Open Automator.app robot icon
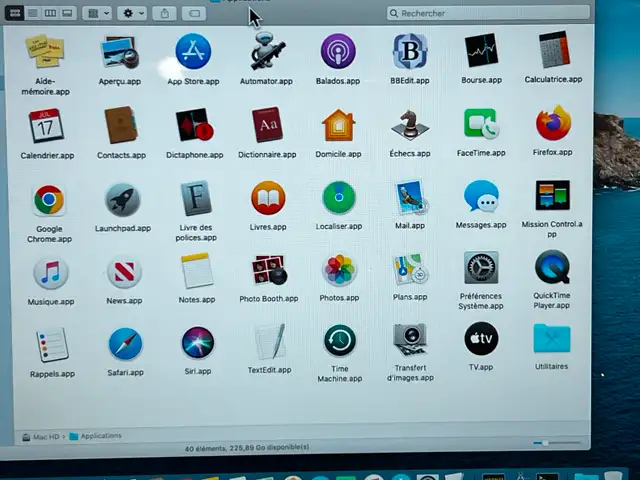Screen dimensions: 640x480 point(266,51)
